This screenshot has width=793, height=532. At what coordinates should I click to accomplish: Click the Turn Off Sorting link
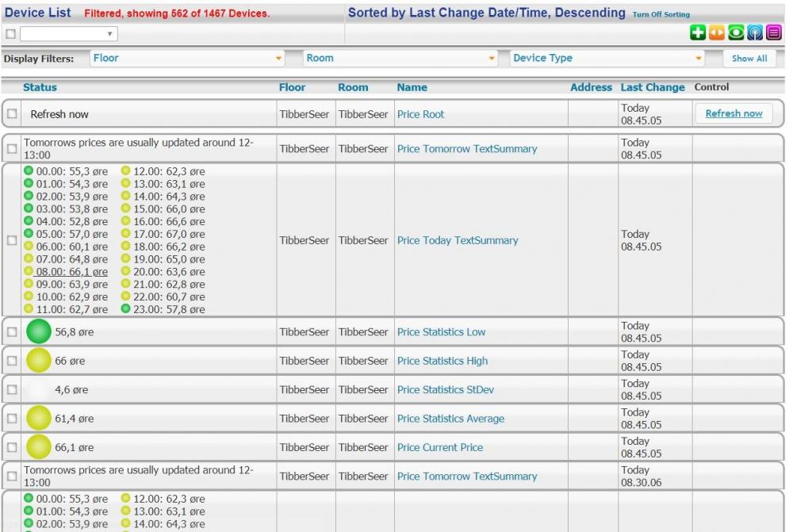tap(661, 14)
